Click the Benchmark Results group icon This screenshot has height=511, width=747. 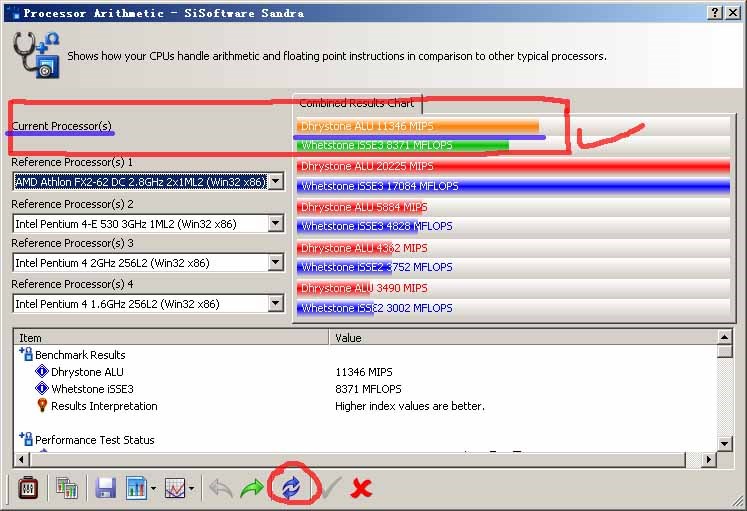click(x=26, y=354)
